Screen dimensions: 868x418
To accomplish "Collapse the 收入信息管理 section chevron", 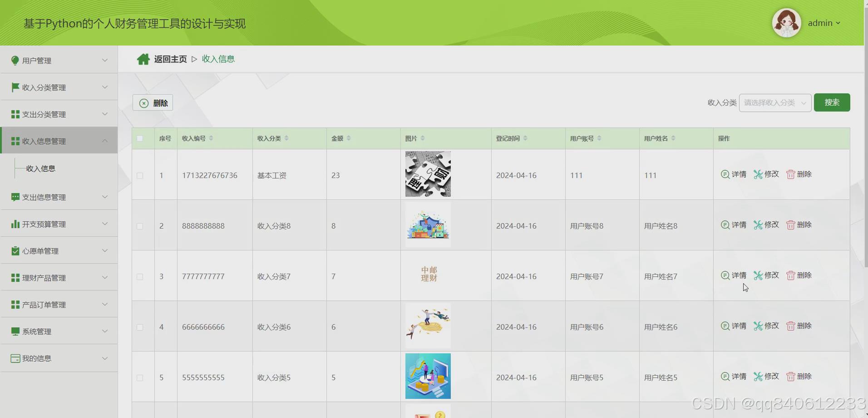I will 105,141.
